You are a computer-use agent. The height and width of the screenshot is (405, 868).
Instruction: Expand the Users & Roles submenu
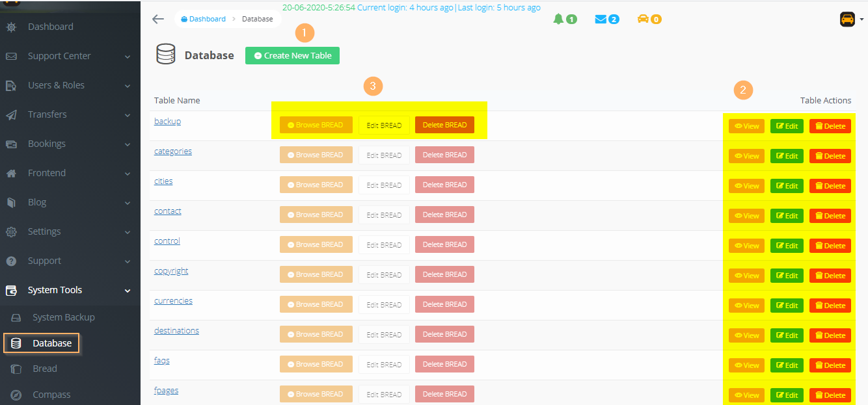(x=128, y=86)
